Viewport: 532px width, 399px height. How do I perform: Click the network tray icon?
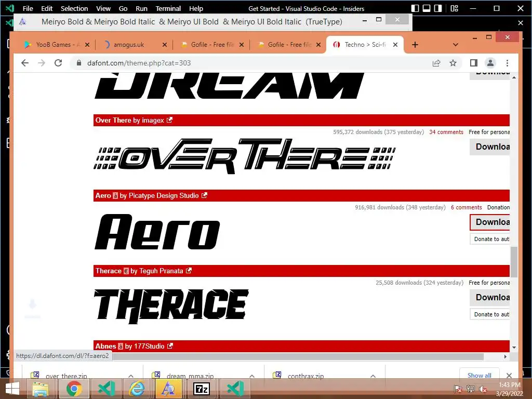(x=470, y=389)
